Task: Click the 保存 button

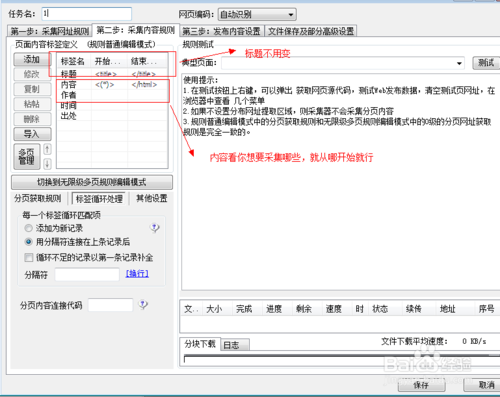Action: coord(421,385)
